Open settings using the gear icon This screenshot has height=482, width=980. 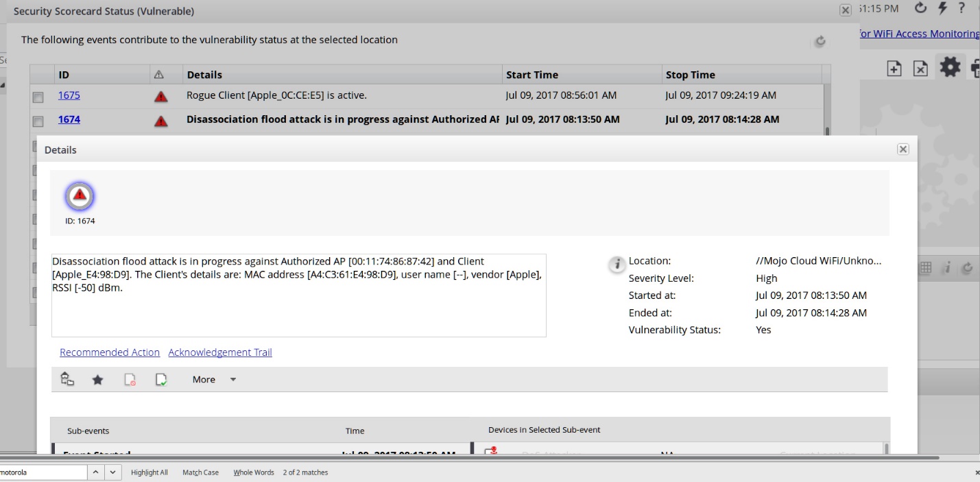(x=950, y=67)
